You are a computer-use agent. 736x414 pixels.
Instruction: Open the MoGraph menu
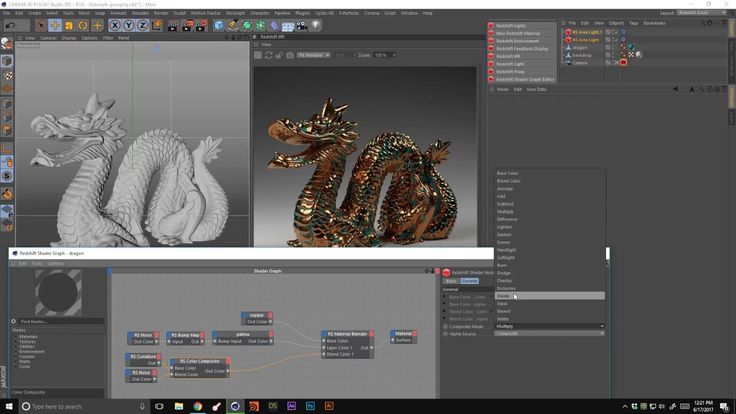click(235, 13)
